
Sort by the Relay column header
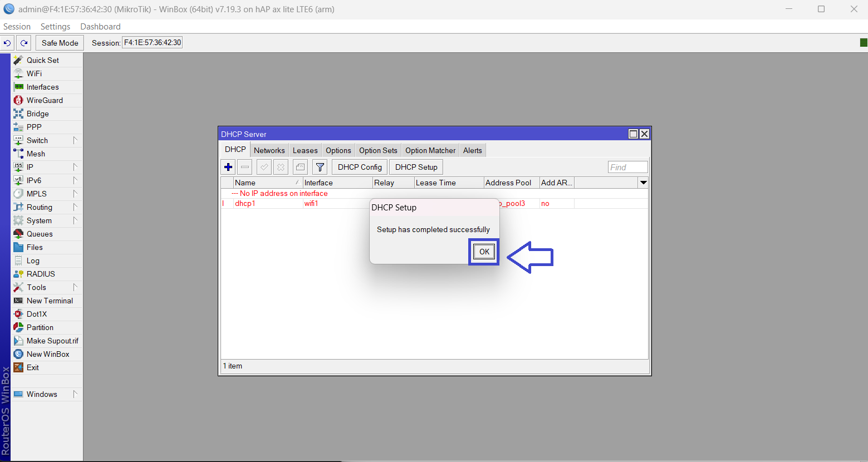(394, 183)
